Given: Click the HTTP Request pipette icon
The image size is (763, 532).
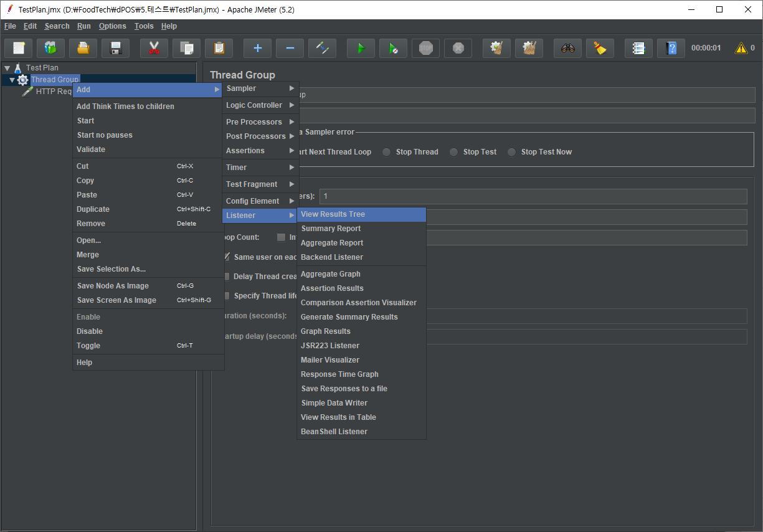Looking at the screenshot, I should [27, 92].
